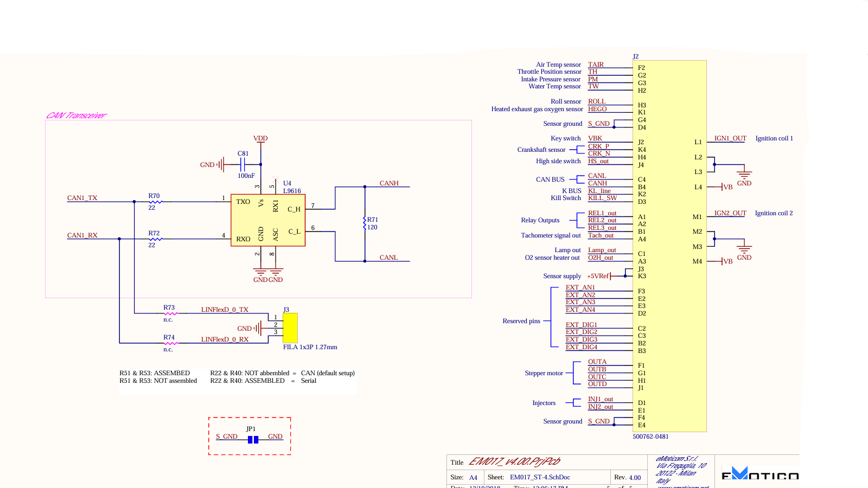Image resolution: width=868 pixels, height=488 pixels.
Task: Select the KILL_SW net label
Action: point(602,198)
